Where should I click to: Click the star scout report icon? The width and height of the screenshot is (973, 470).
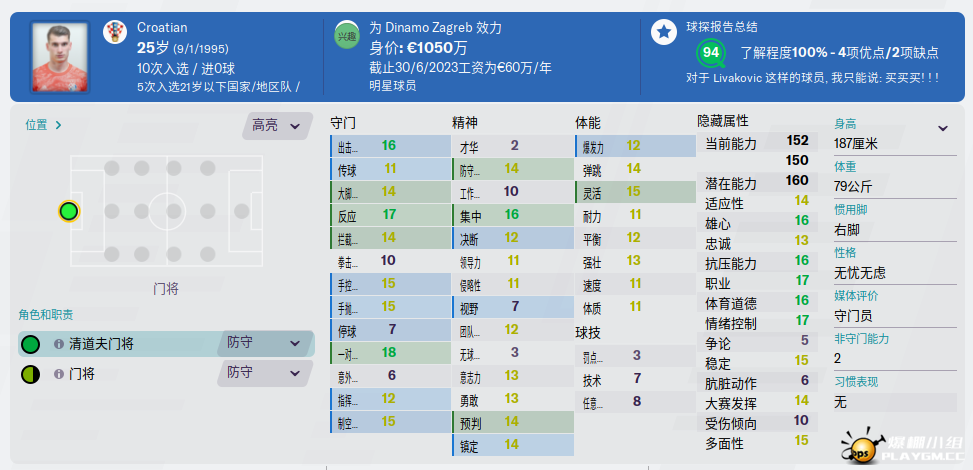pos(664,32)
